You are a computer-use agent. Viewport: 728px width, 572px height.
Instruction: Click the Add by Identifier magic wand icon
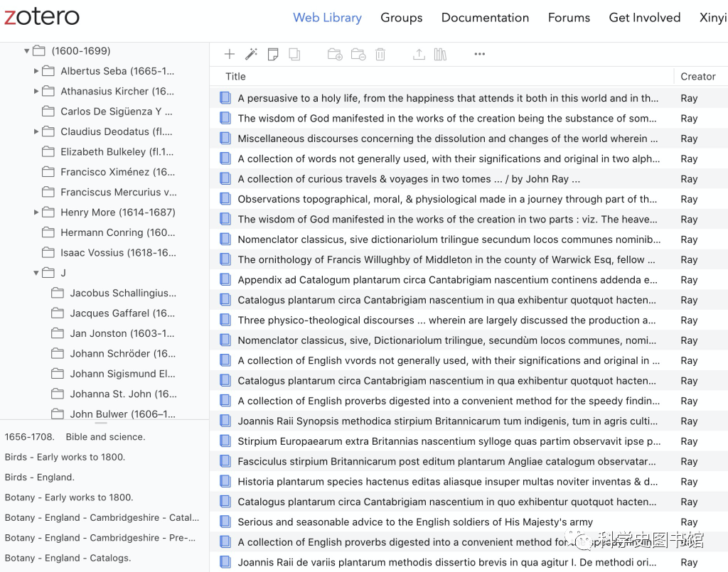(x=251, y=54)
